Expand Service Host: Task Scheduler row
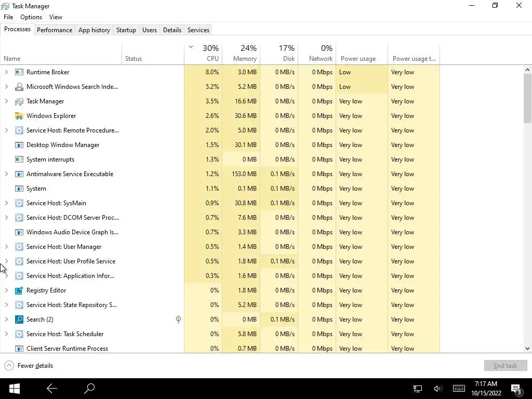532x399 pixels. [6, 334]
